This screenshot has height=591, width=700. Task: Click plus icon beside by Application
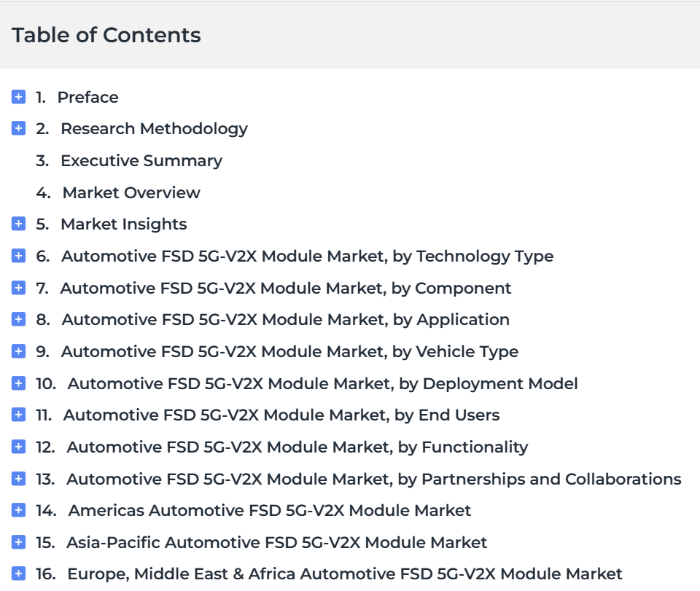pos(18,319)
